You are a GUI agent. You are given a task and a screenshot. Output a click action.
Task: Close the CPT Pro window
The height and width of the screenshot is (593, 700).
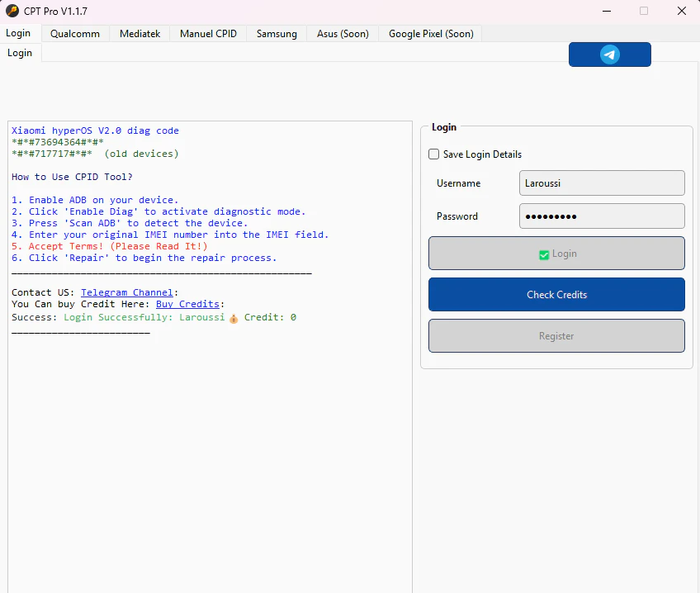coord(682,11)
